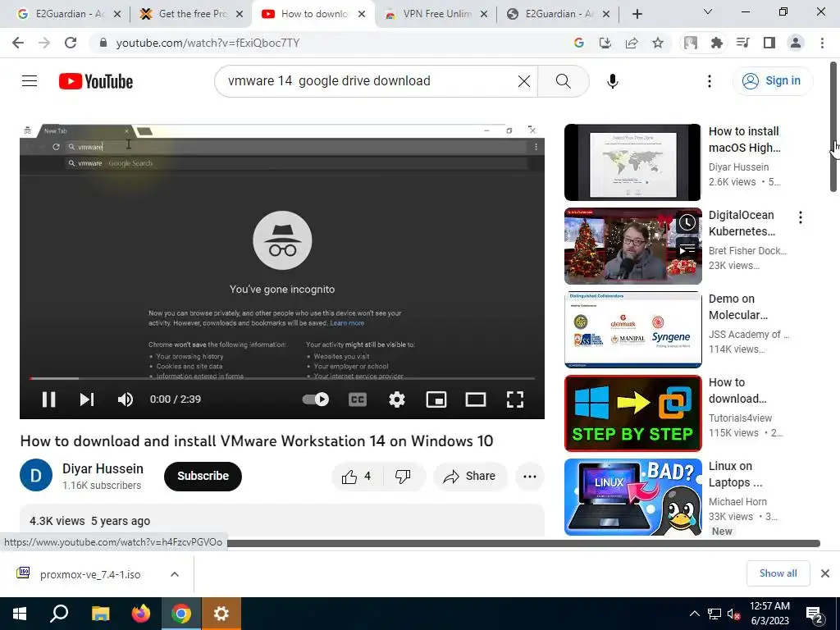Add DigitalOcean video to Watch later
The height and width of the screenshot is (630, 840).
(x=687, y=222)
